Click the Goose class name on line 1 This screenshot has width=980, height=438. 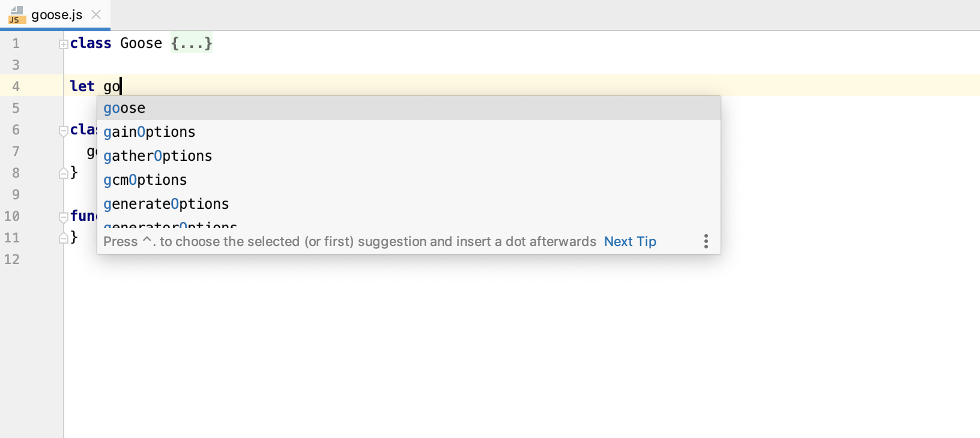coord(141,43)
